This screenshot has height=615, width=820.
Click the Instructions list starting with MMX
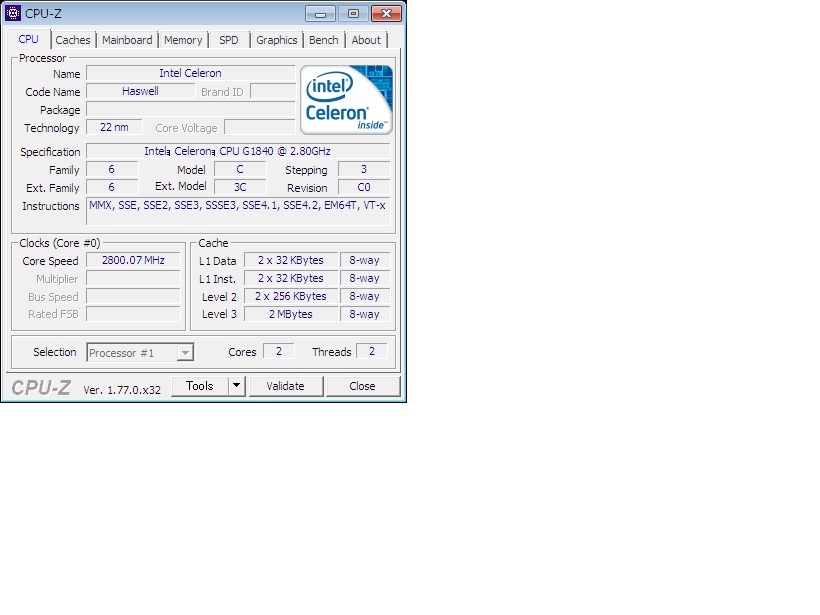tap(238, 212)
